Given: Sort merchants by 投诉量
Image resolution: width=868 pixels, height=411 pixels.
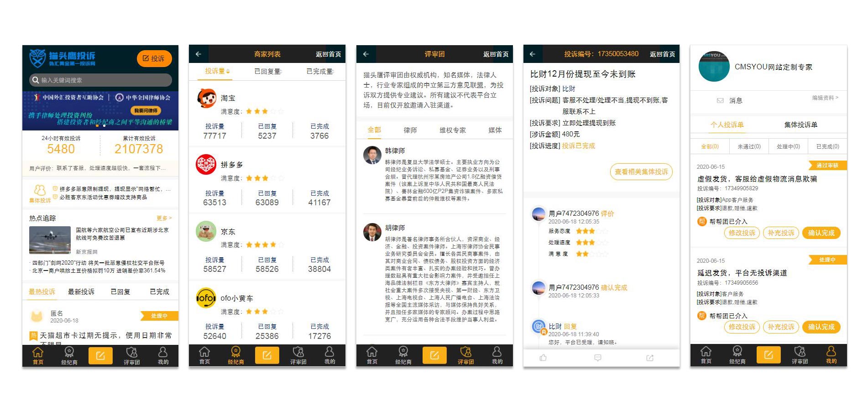Looking at the screenshot, I should pos(217,71).
